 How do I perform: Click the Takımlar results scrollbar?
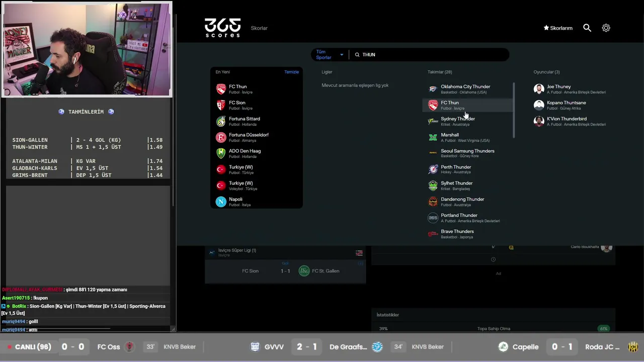(514, 110)
